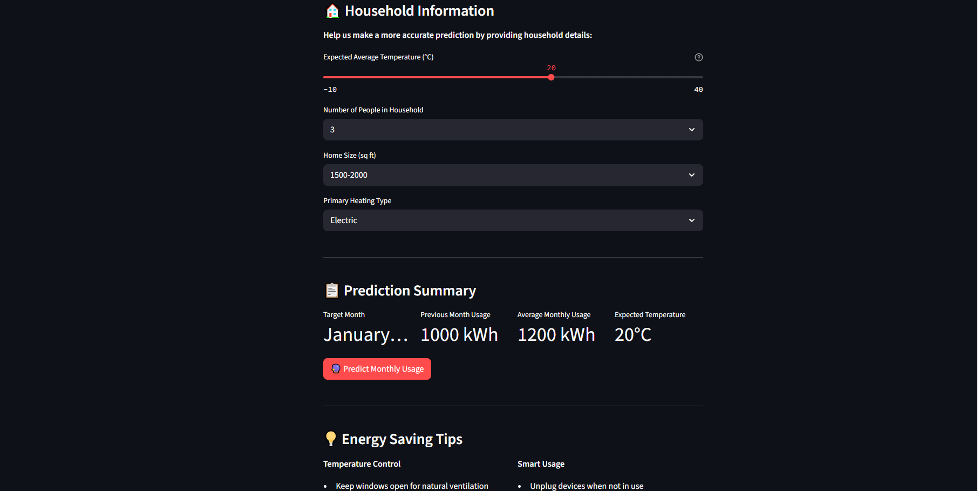Open the Primary Heating Type dropdown

[x=513, y=220]
